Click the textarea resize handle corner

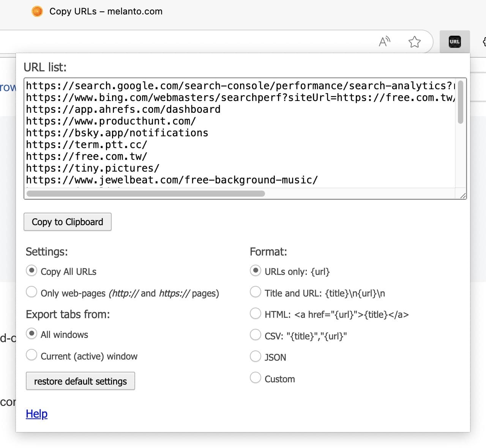[463, 196]
